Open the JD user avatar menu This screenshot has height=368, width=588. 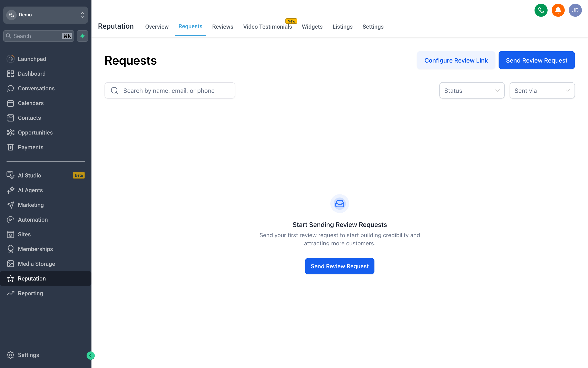point(575,10)
